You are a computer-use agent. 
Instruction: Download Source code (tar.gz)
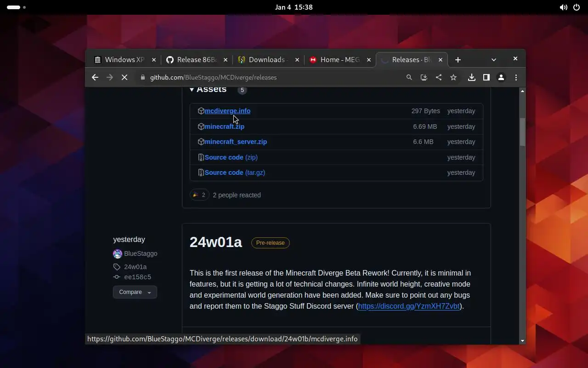coord(235,172)
